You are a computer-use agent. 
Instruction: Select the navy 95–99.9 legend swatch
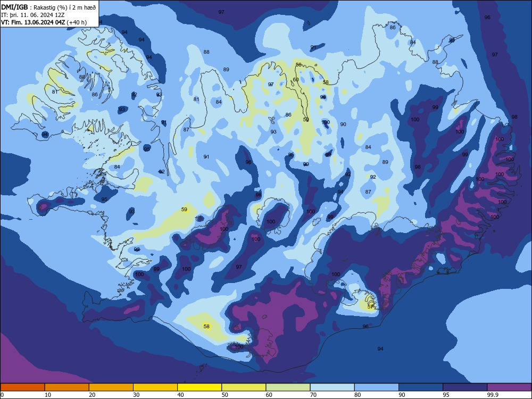pos(465,387)
